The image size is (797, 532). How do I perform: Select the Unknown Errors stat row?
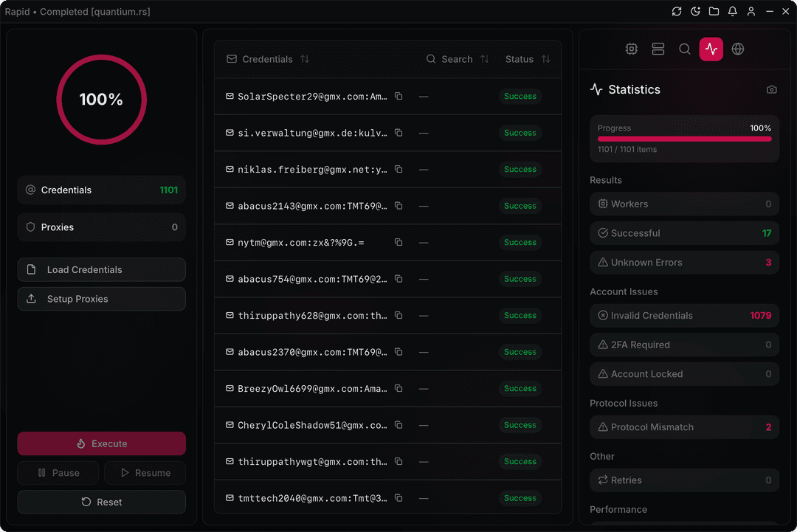pos(684,262)
